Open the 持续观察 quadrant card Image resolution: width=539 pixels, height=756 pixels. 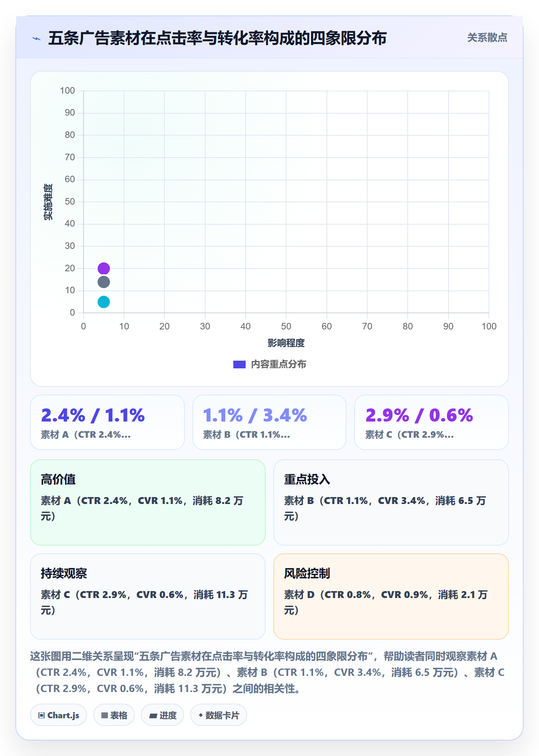tap(148, 596)
